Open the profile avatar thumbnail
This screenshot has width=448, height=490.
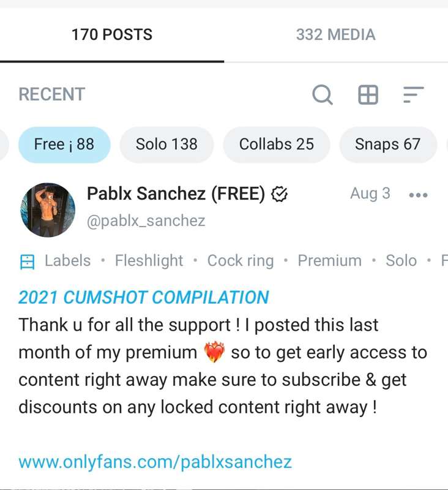tap(48, 210)
